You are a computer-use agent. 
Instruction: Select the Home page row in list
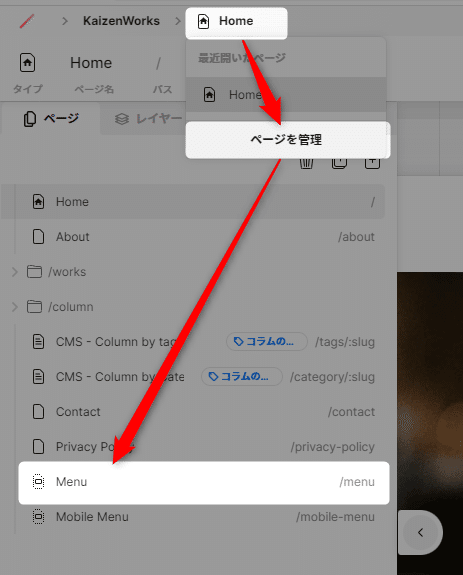193,202
